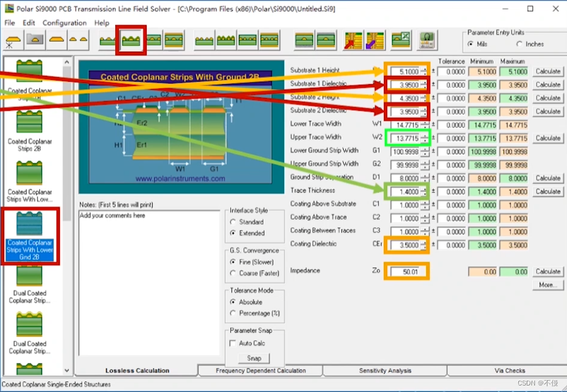Increase Upper Trace Width W2 spinner up arrow

pyautogui.click(x=424, y=136)
